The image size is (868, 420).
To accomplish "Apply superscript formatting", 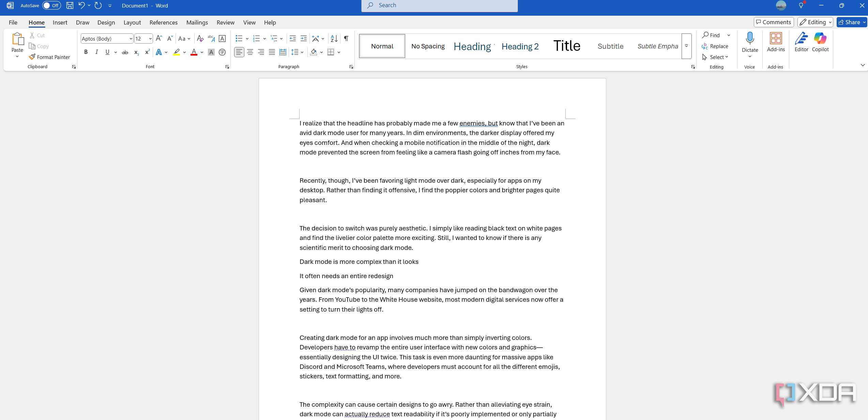I will (147, 52).
